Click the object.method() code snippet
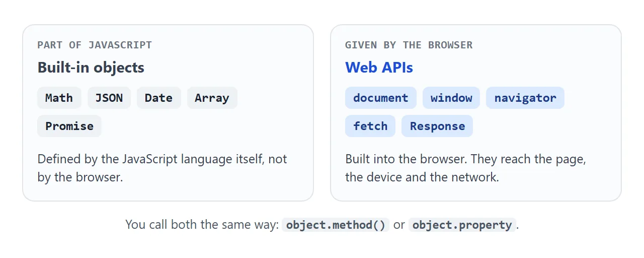Screen dimensions: 644x258 [x=336, y=225]
